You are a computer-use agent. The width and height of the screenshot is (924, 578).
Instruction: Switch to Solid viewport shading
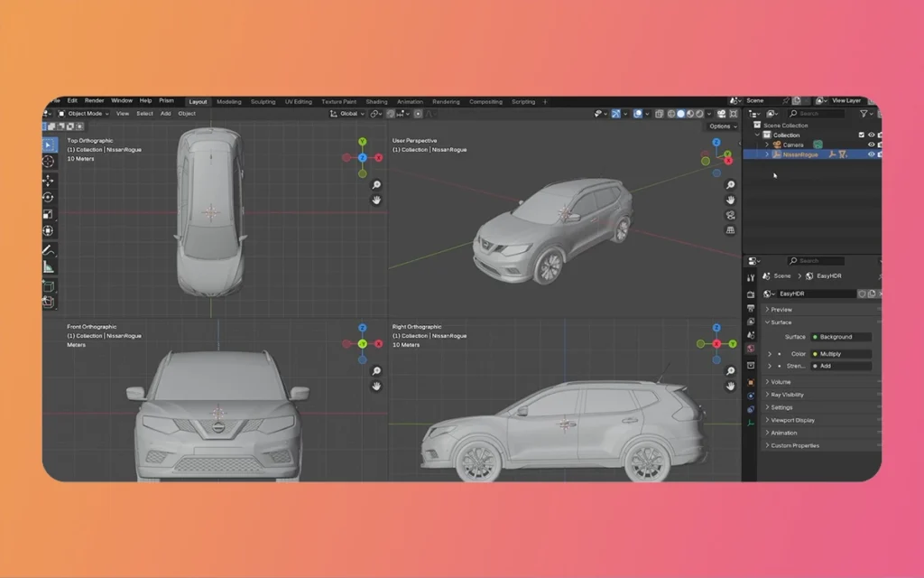pyautogui.click(x=680, y=114)
